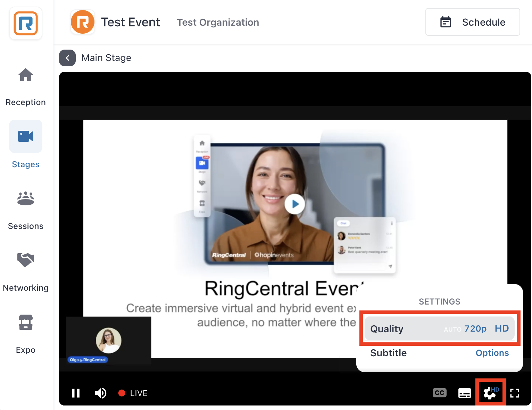Click the speaker avatar of Olga
532x410 pixels.
109,340
